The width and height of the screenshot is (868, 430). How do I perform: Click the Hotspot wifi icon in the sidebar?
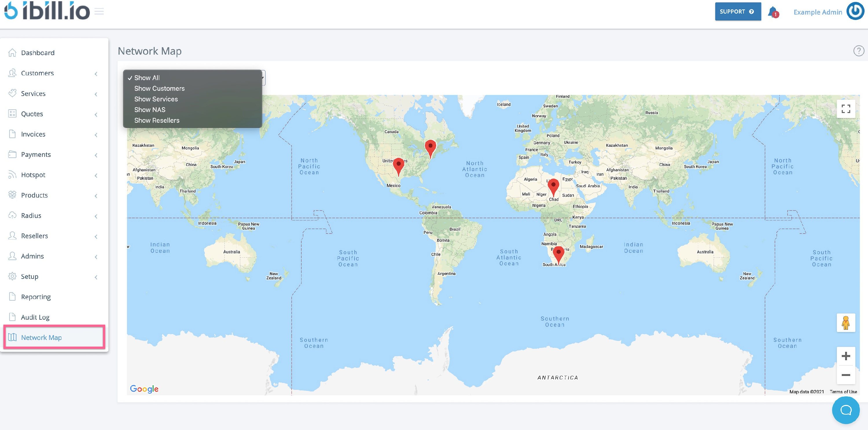pyautogui.click(x=12, y=174)
